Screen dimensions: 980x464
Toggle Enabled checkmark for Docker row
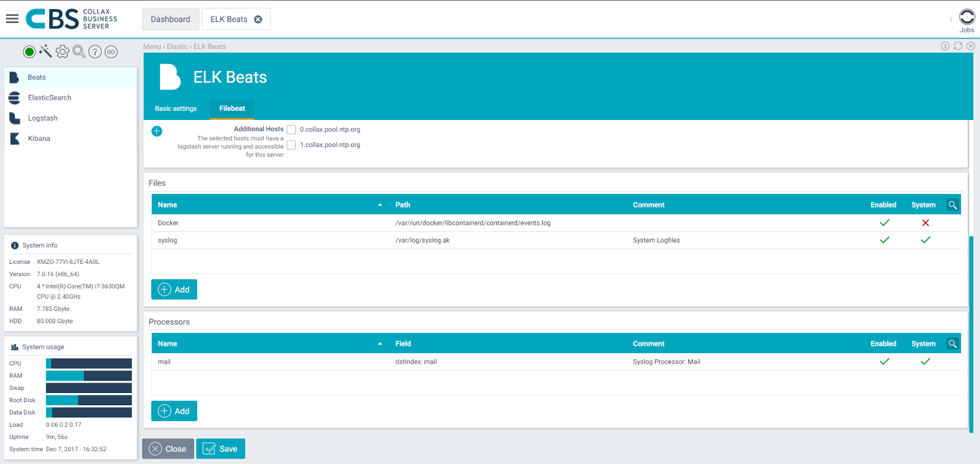click(x=884, y=223)
